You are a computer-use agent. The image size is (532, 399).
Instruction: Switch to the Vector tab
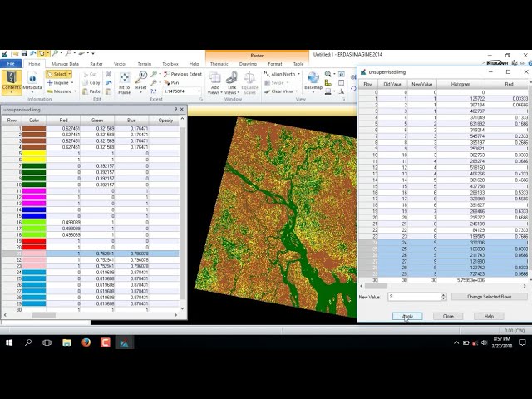pyautogui.click(x=120, y=64)
